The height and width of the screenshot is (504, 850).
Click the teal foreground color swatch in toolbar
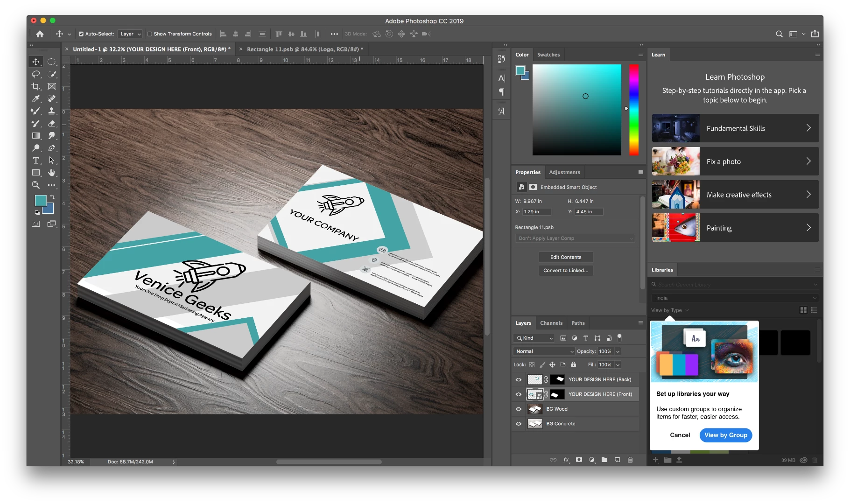click(41, 201)
